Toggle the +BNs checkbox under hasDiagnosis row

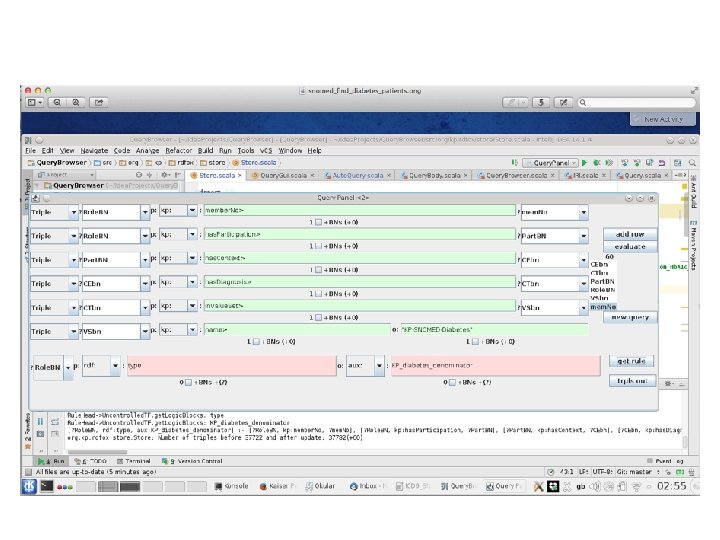tap(318, 294)
